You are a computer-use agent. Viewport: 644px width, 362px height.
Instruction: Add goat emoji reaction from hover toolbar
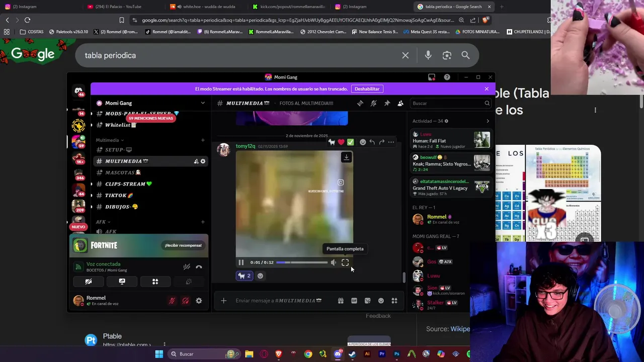[332, 142]
